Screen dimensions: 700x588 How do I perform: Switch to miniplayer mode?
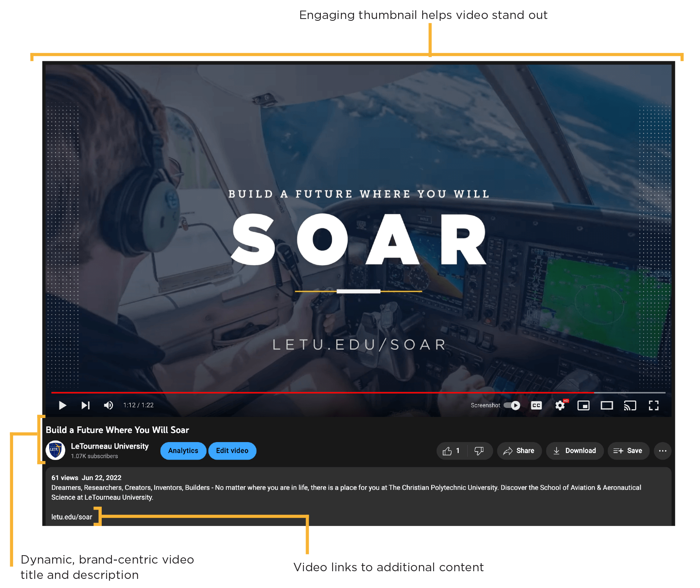click(583, 405)
